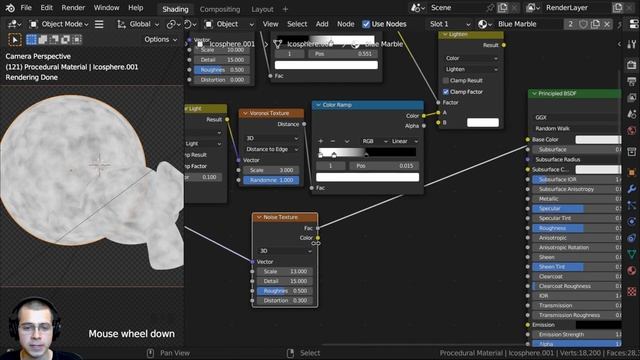Screen dimensions: 640x360
Task: Open the hamburger header menu icon
Action: point(99,24)
